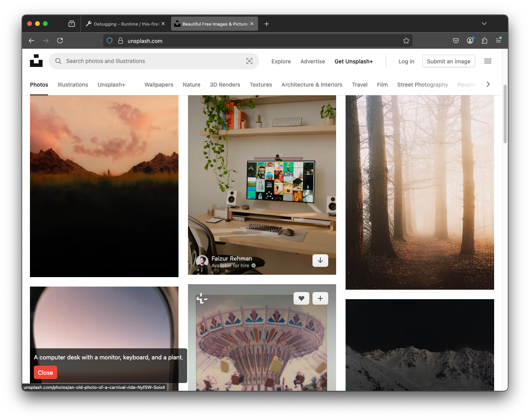Viewport: 530px width, 420px height.
Task: Click Faizur Rehman's avatar
Action: pyautogui.click(x=202, y=261)
